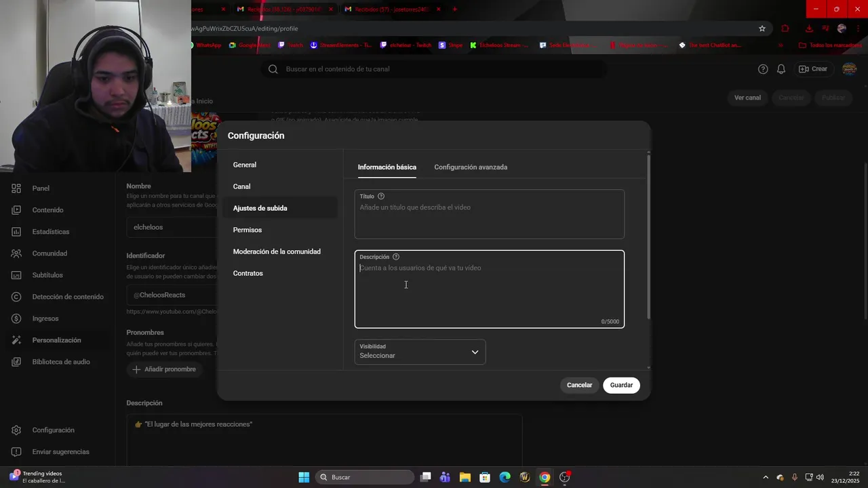Click the Configuración dialog scrollbar
The image size is (868, 488).
tap(649, 237)
